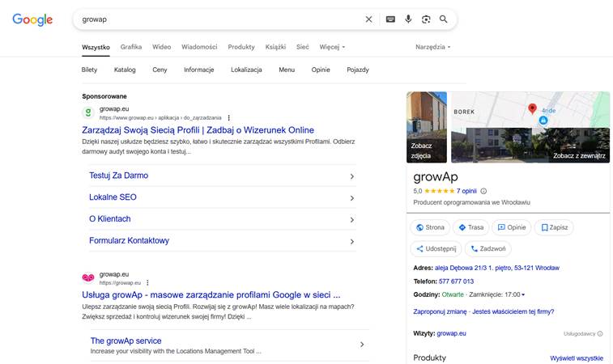Open the Lokalne SEO link

[113, 197]
